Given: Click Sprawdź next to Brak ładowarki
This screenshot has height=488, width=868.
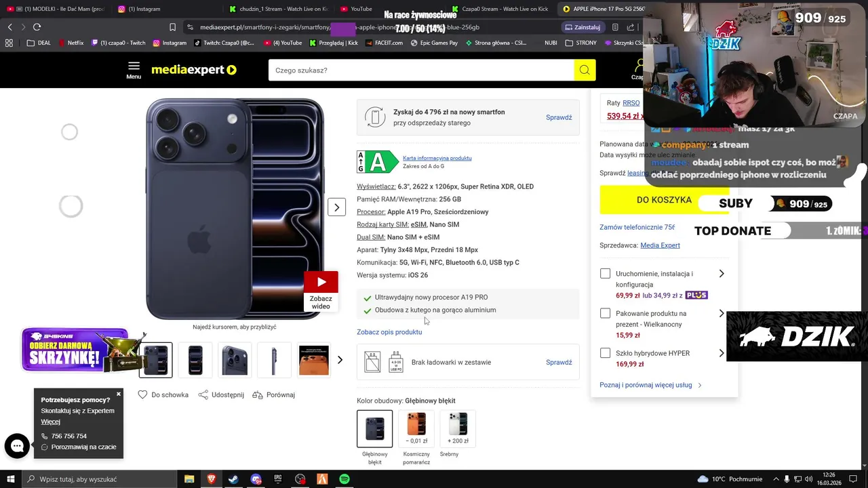Looking at the screenshot, I should [559, 362].
